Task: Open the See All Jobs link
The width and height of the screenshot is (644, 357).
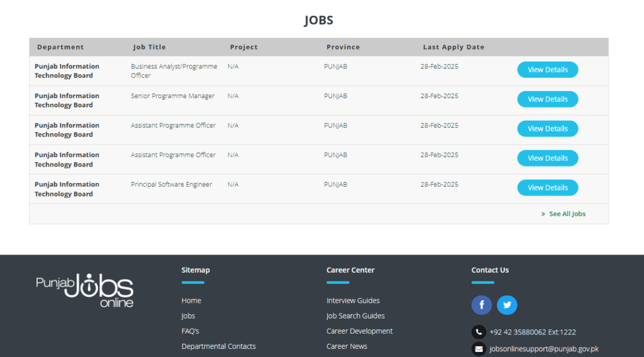Action: [567, 214]
